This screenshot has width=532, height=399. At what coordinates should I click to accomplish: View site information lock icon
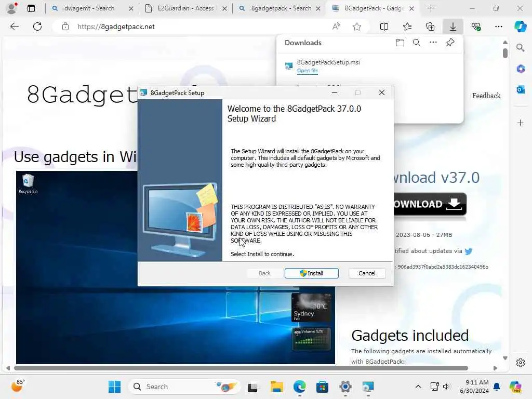pos(65,26)
